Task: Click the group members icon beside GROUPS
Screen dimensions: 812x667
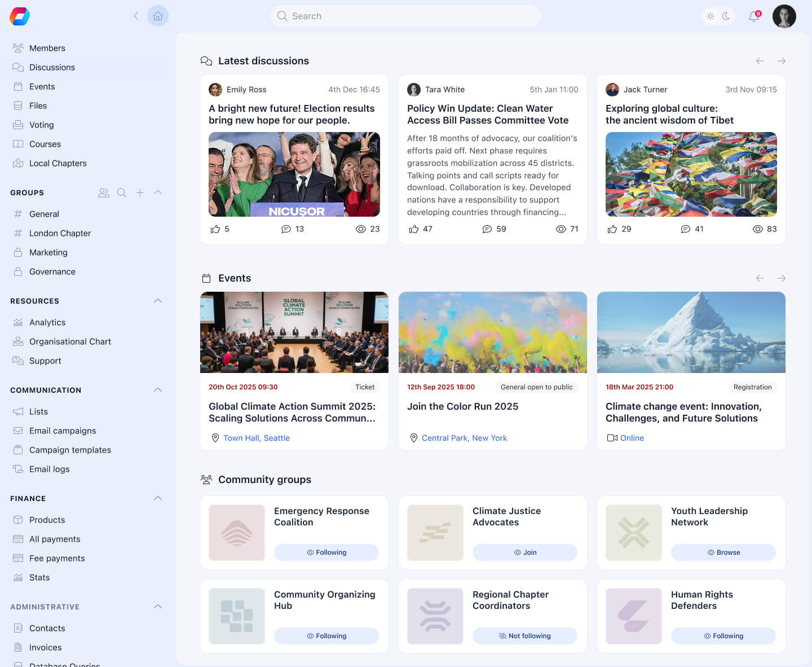Action: coord(104,192)
